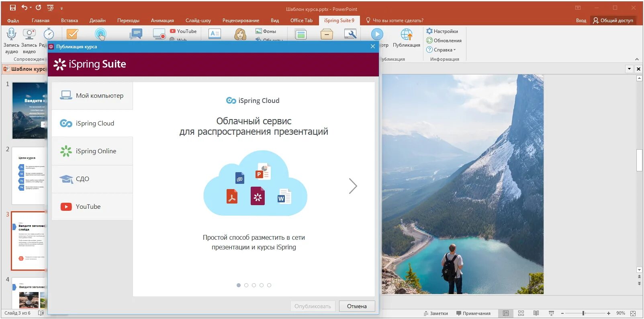
Task: Click Обновления updates in the ribbon
Action: (x=444, y=40)
